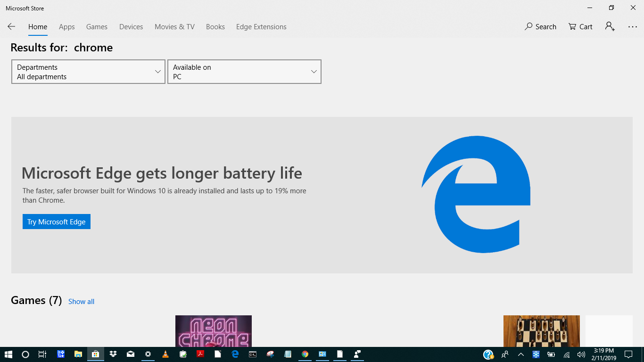
Task: Go back with the back arrow
Action: tap(11, 27)
